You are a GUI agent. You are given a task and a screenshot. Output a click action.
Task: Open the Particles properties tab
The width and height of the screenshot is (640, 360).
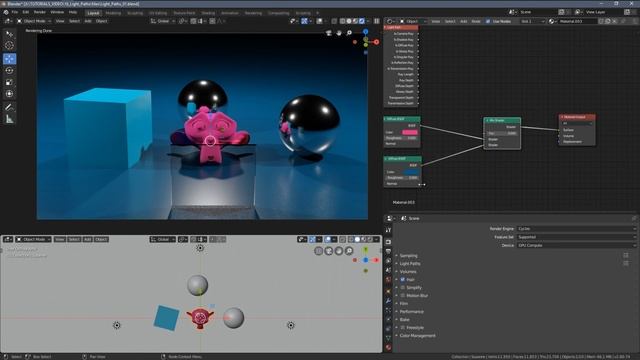pyautogui.click(x=388, y=311)
